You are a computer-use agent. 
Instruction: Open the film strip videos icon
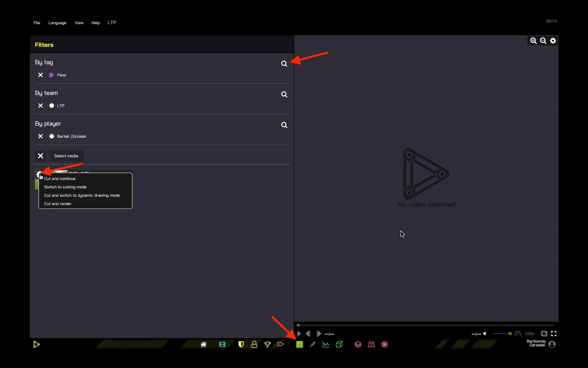pyautogui.click(x=222, y=344)
